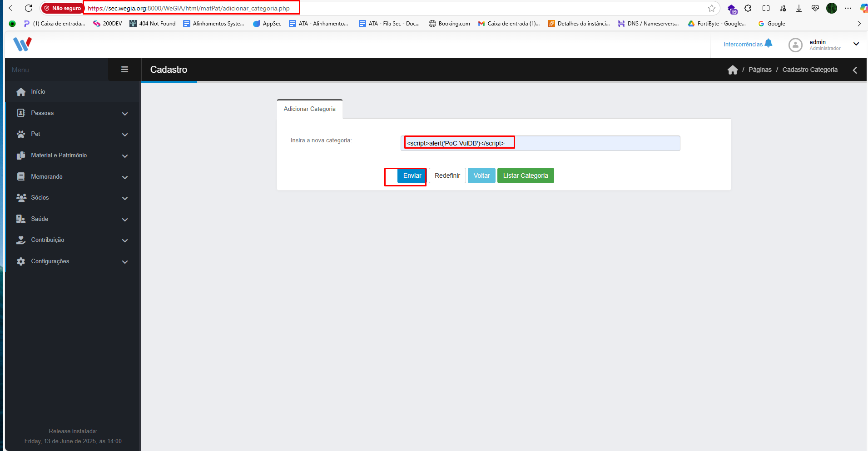The width and height of the screenshot is (868, 451).
Task: Click the Contribuição hand icon
Action: point(21,240)
